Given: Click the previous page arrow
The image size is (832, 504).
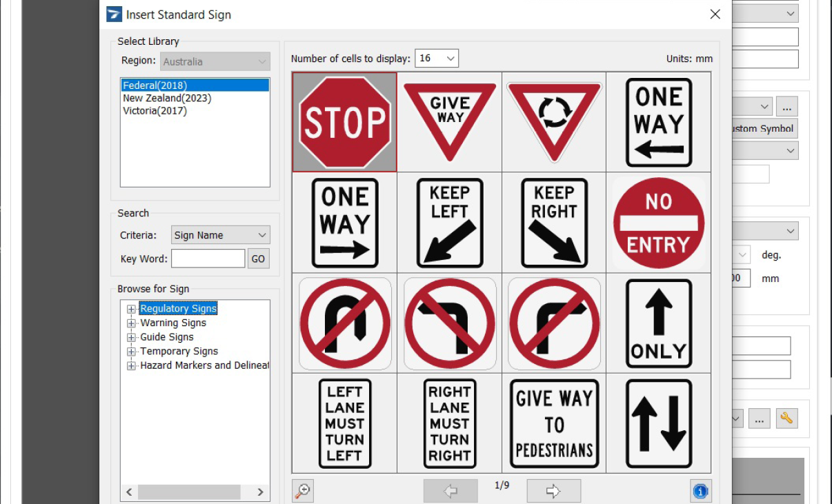Looking at the screenshot, I should point(450,490).
